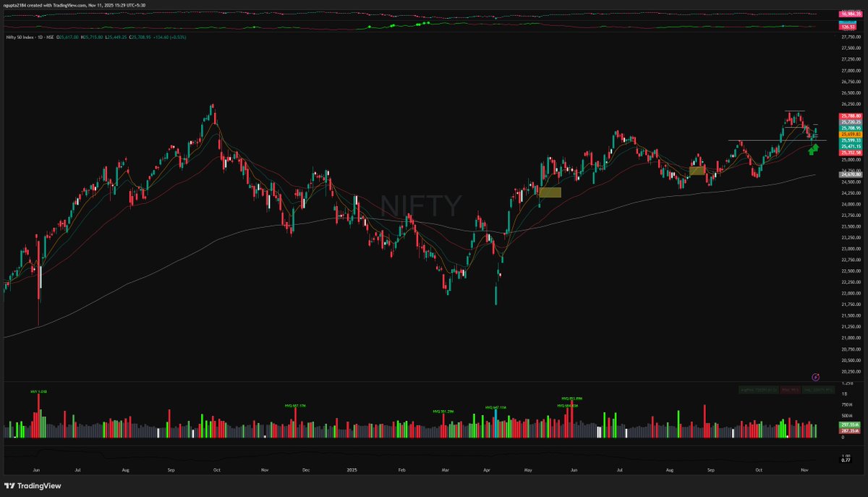
Task: Select the brown rectangle drawing near the August candles
Action: [697, 171]
